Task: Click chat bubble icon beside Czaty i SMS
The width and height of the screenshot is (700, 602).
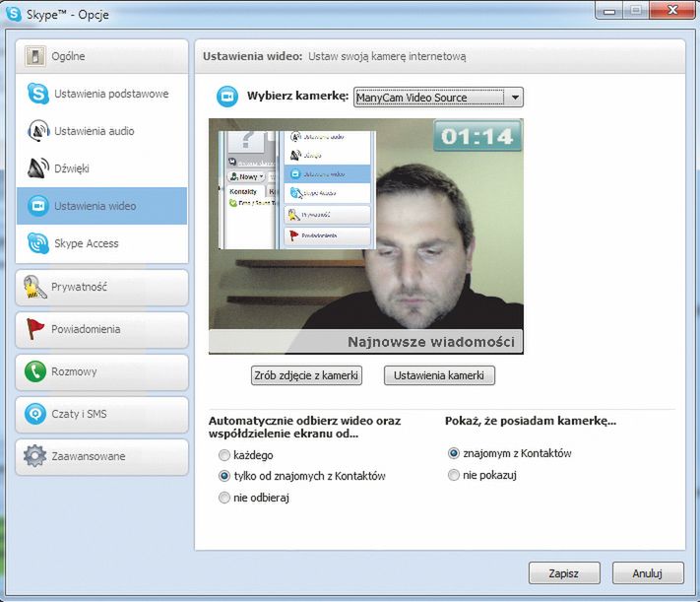Action: [34, 414]
